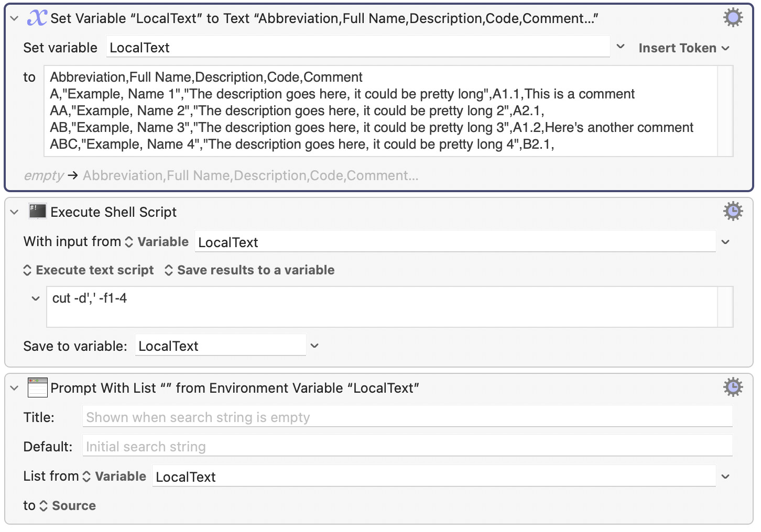Click the Prompt With List window icon
The image size is (761, 532).
pos(37,387)
